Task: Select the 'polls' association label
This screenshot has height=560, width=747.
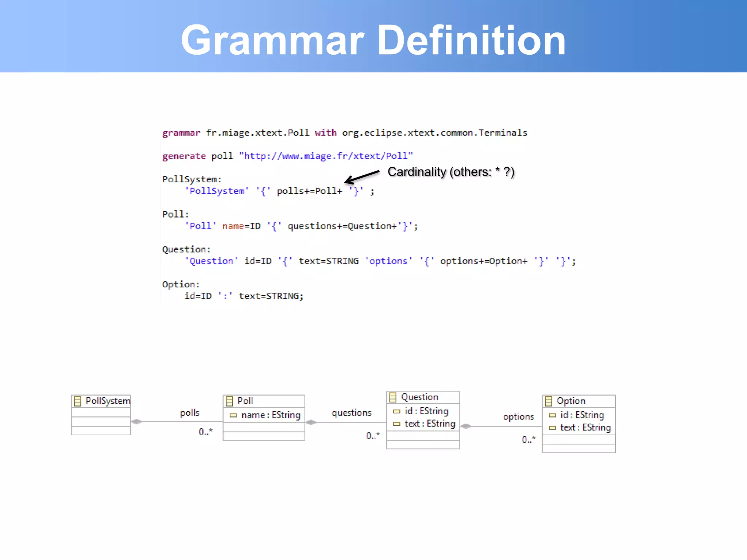Action: [x=190, y=413]
